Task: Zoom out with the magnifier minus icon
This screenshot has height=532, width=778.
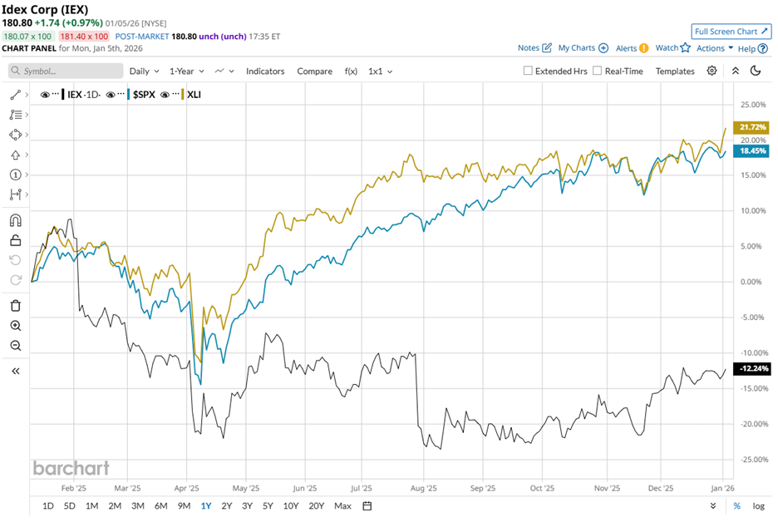Action: (x=15, y=346)
